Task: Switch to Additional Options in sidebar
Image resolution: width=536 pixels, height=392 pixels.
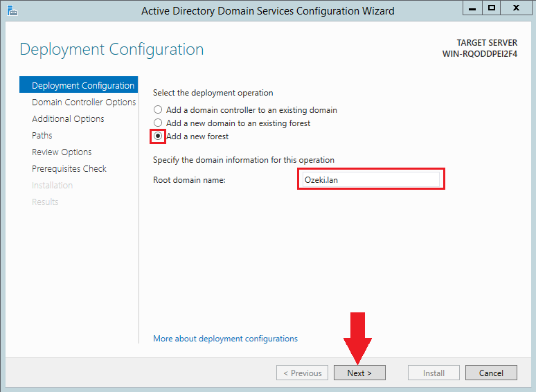Action: 68,119
